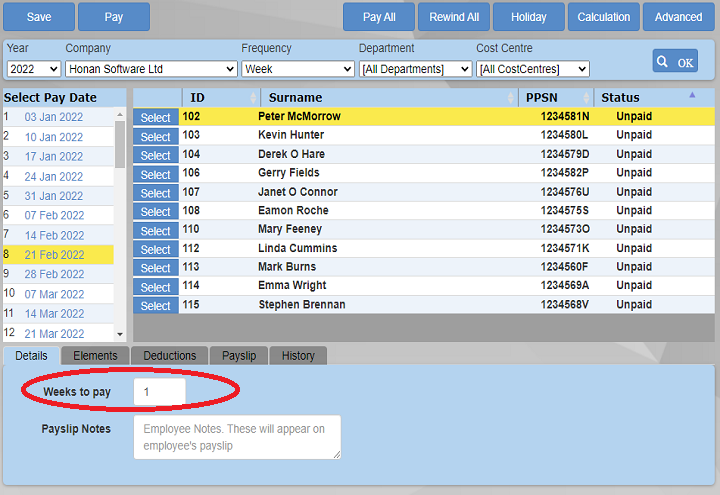720x495 pixels.
Task: Go to the Payslip tab
Action: pyautogui.click(x=239, y=355)
